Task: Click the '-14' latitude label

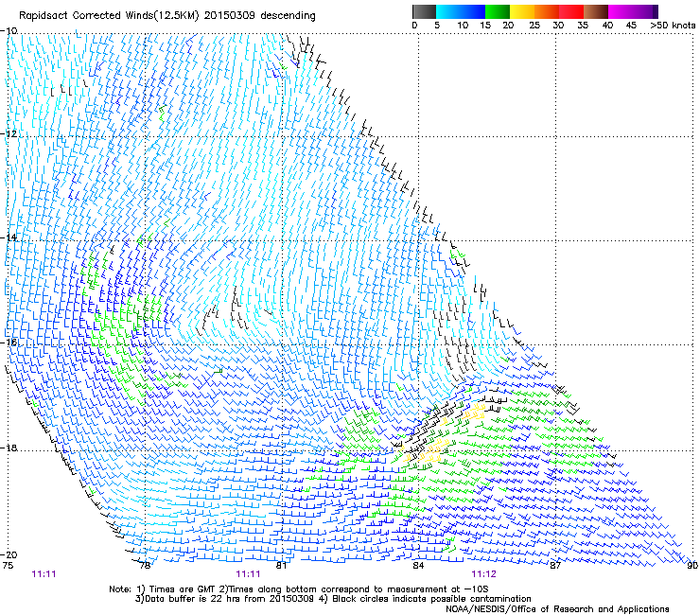Action: point(9,237)
